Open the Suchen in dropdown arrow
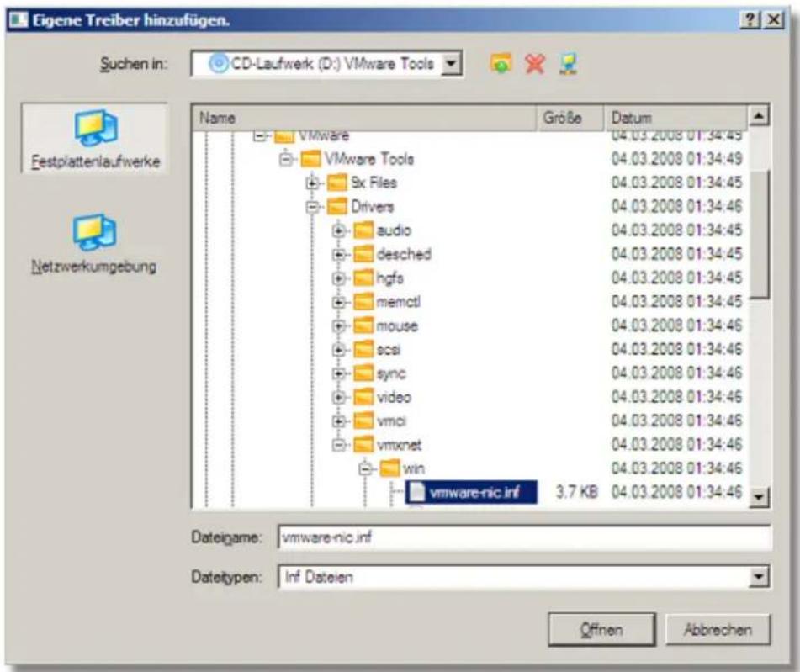This screenshot has height=672, width=800. tap(451, 64)
